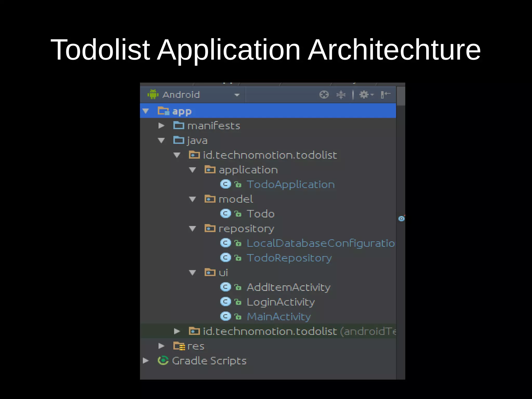Click the Gradle Scripts icon

163,360
